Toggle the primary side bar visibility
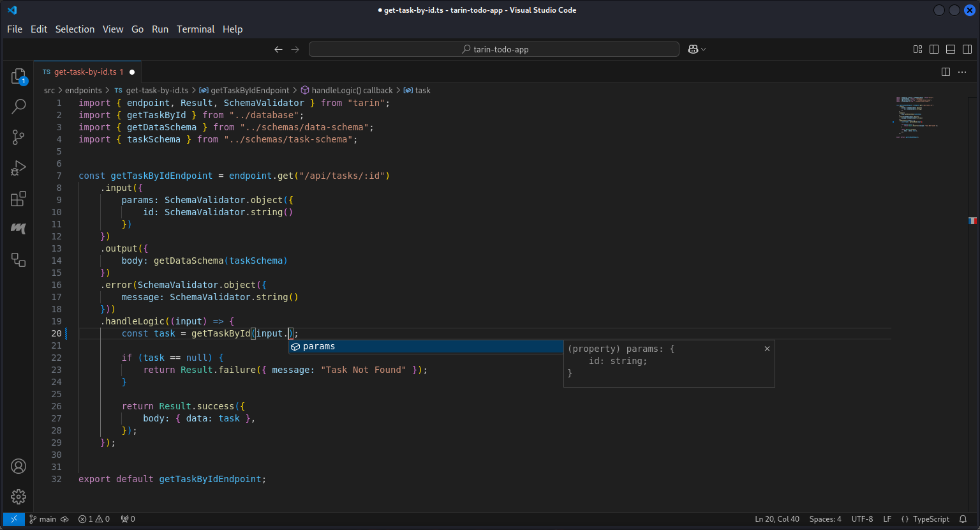Image resolution: width=980 pixels, height=530 pixels. (934, 49)
